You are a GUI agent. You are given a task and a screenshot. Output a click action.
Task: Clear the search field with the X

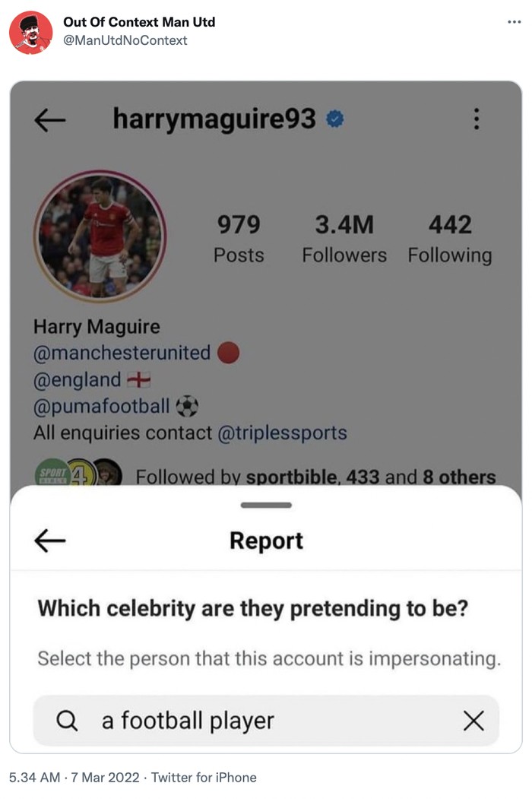point(473,720)
